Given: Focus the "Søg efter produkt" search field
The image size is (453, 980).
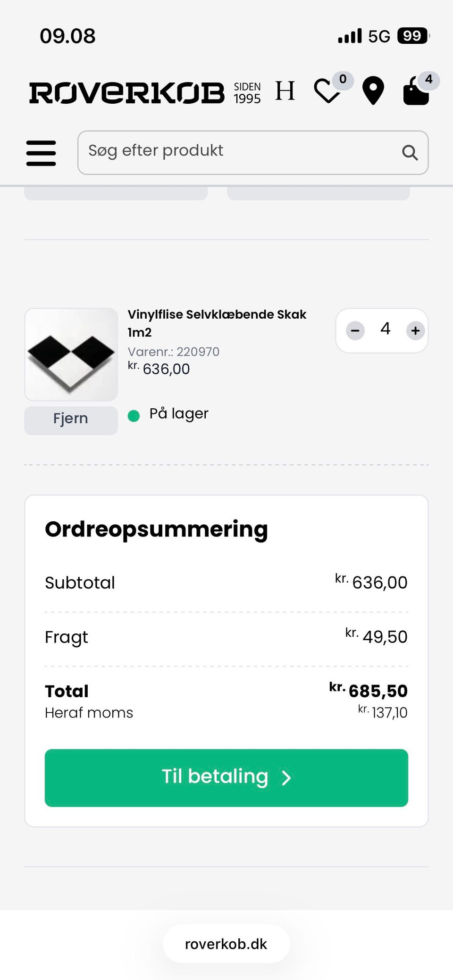Looking at the screenshot, I should (x=236, y=152).
